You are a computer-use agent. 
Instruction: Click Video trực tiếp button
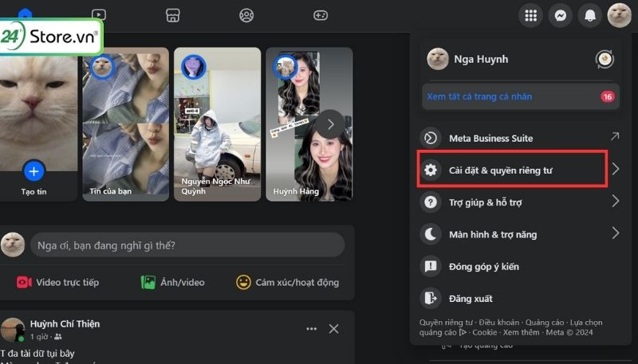coord(58,282)
